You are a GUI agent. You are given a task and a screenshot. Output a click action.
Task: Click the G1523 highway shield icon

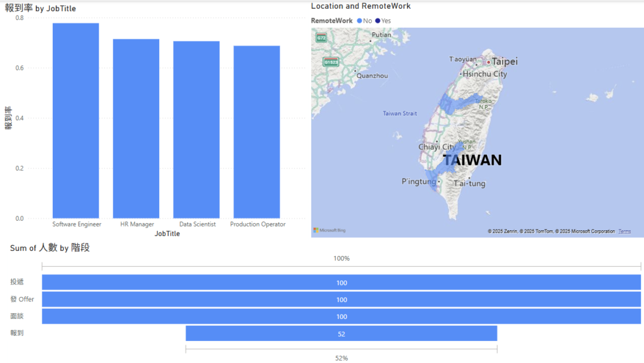click(x=330, y=62)
